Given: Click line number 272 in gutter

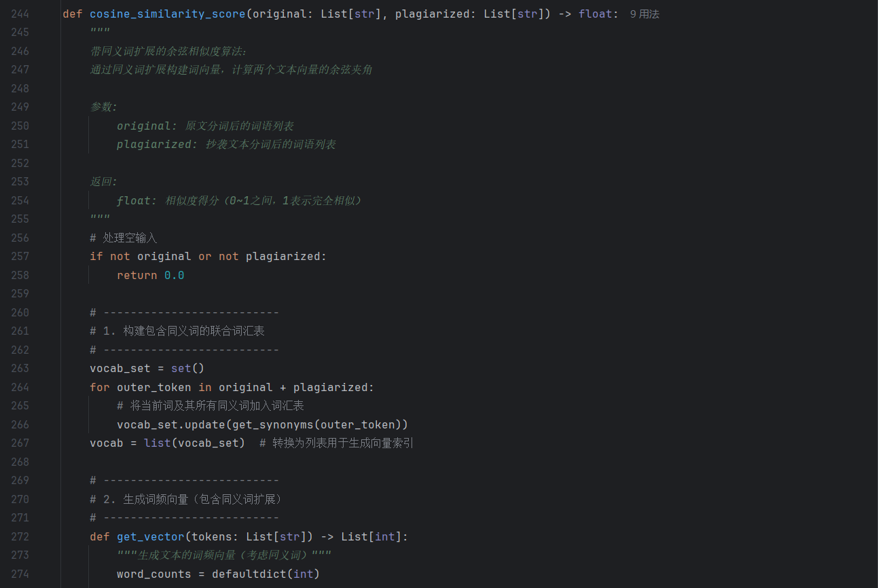Looking at the screenshot, I should [x=20, y=536].
